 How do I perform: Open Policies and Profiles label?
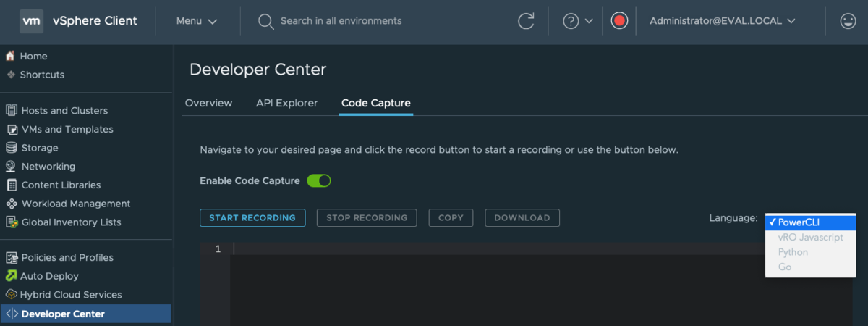[x=67, y=258]
